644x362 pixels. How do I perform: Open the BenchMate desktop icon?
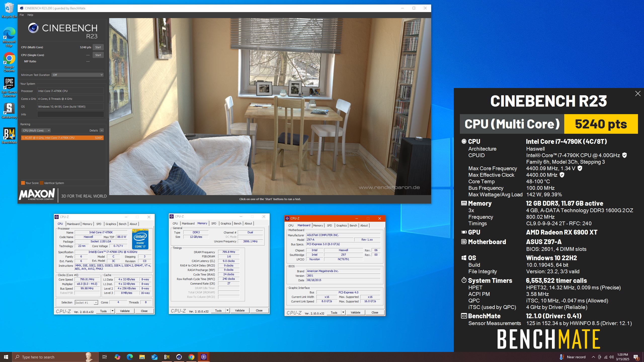click(x=9, y=136)
